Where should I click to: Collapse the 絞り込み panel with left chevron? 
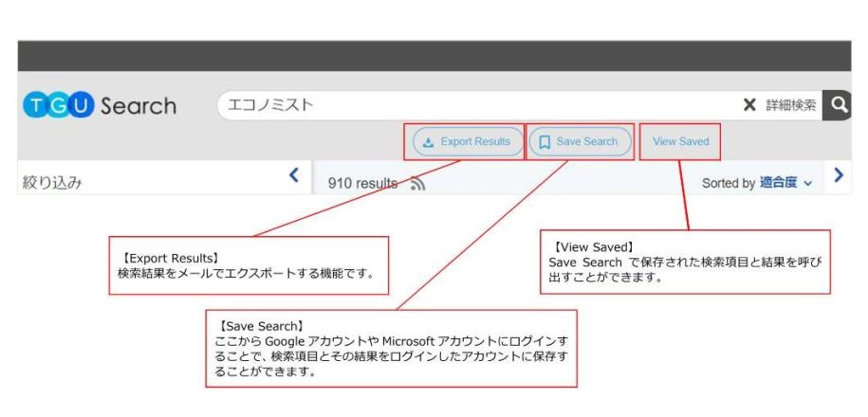click(294, 175)
